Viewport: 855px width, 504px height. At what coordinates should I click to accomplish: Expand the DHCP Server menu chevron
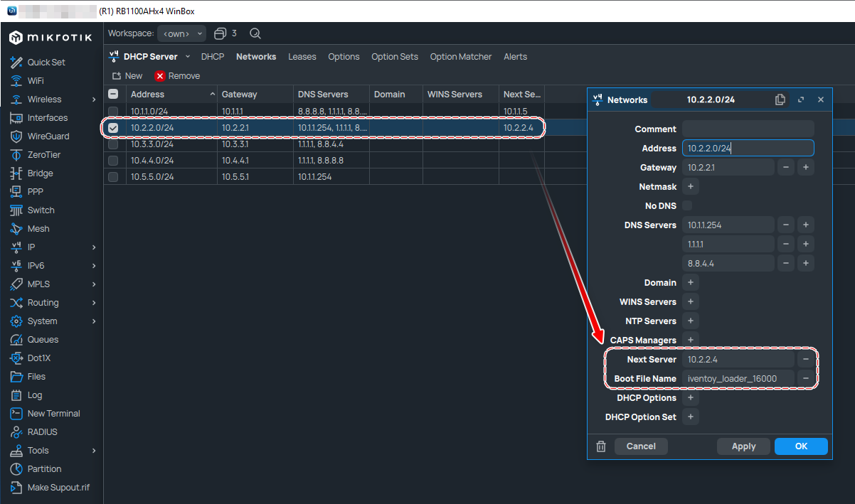click(188, 56)
